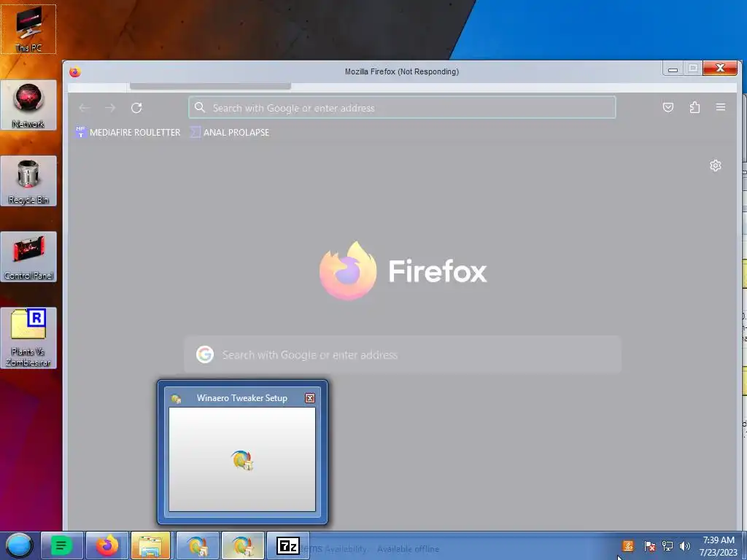Minimize the Mozilla Firefox window
Image resolution: width=747 pixels, height=560 pixels.
[673, 69]
